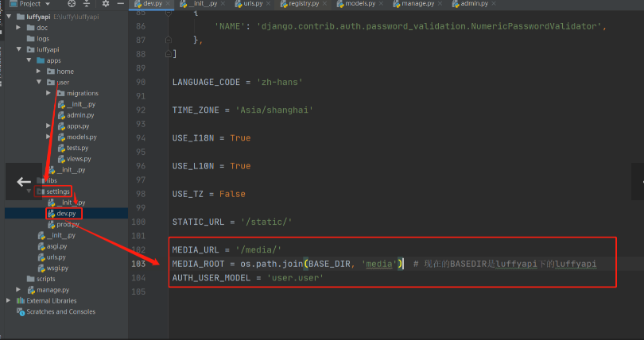The height and width of the screenshot is (340, 644).
Task: Click the fold marker at line 88
Action: [169, 54]
